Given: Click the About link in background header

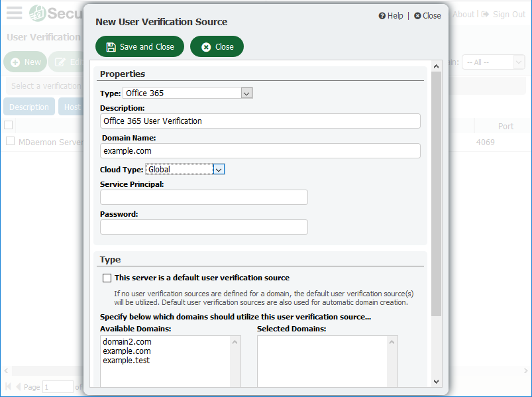Looking at the screenshot, I should coord(463,15).
